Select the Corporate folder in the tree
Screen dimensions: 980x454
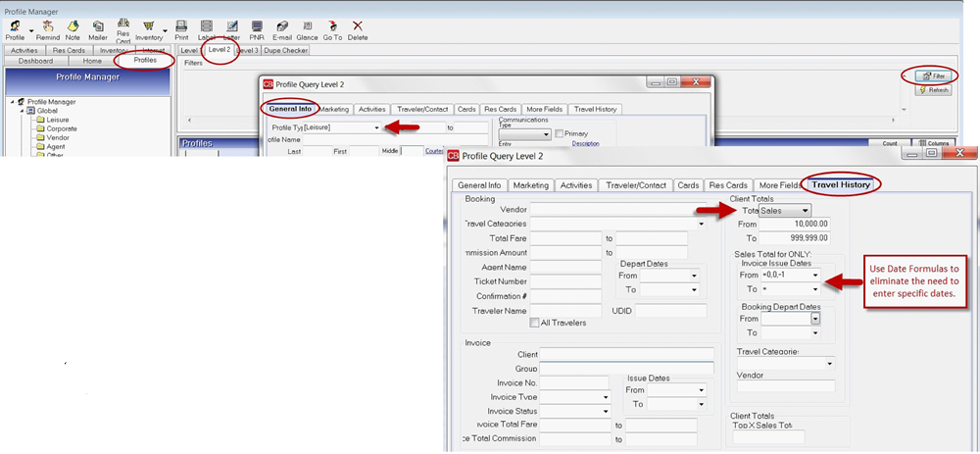click(62, 128)
